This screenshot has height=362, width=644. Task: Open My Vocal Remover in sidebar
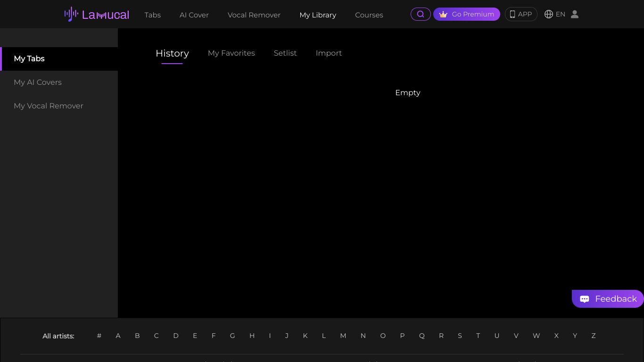[59, 106]
